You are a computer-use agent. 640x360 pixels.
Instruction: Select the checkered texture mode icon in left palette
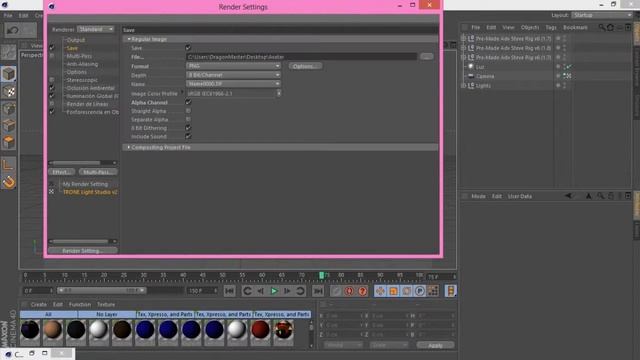[x=9, y=92]
